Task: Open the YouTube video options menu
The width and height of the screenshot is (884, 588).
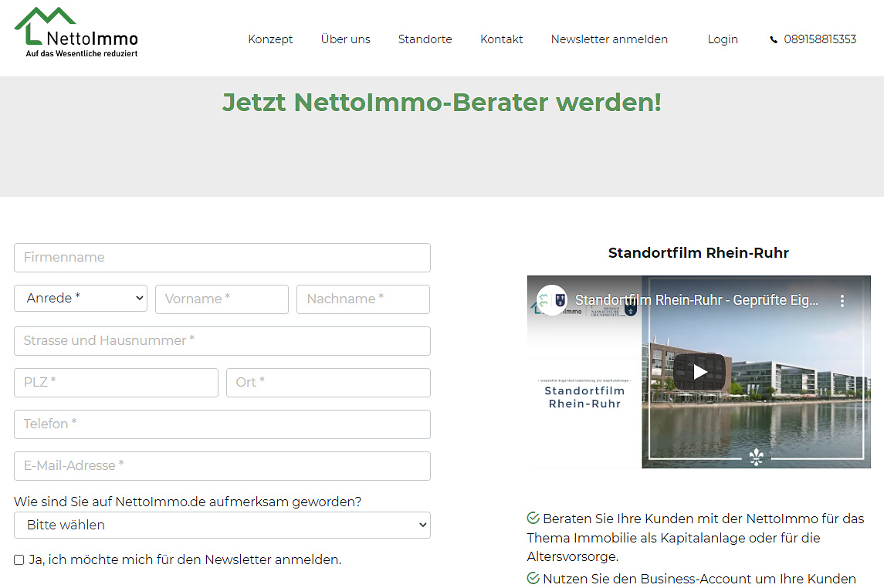Action: click(x=842, y=301)
